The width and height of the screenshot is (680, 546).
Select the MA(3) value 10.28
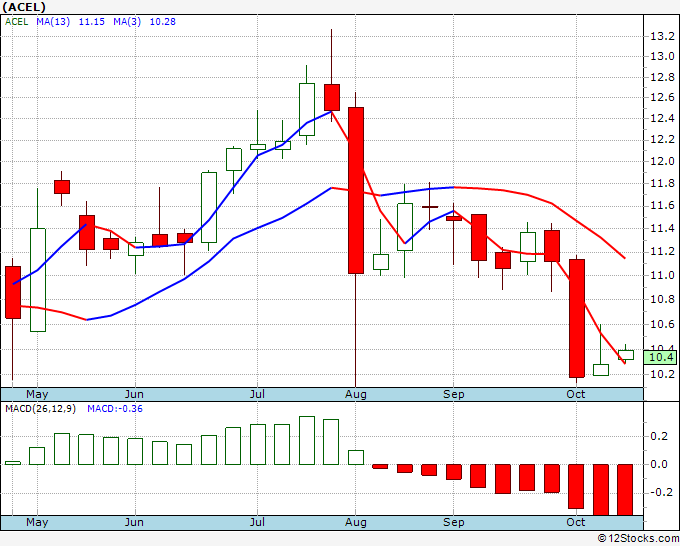163,21
